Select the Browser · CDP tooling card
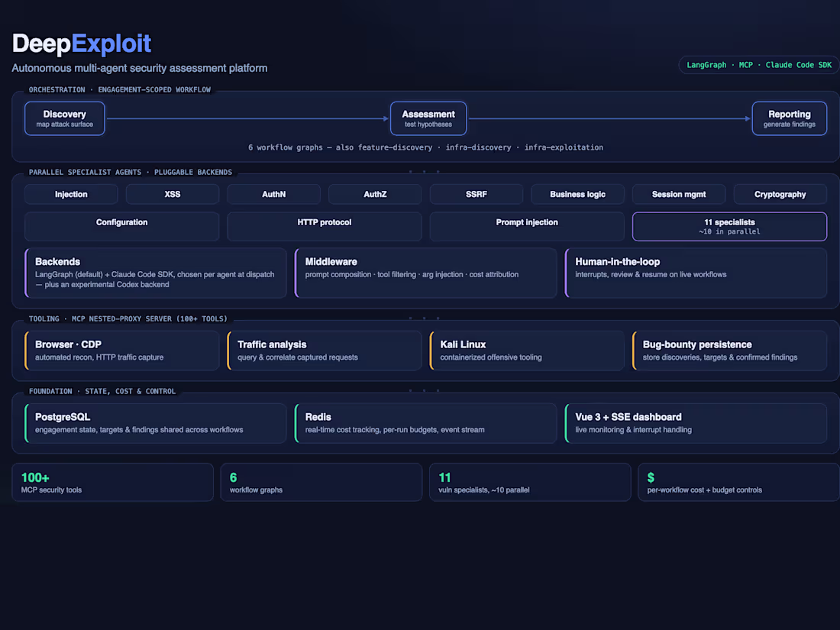 pyautogui.click(x=121, y=351)
